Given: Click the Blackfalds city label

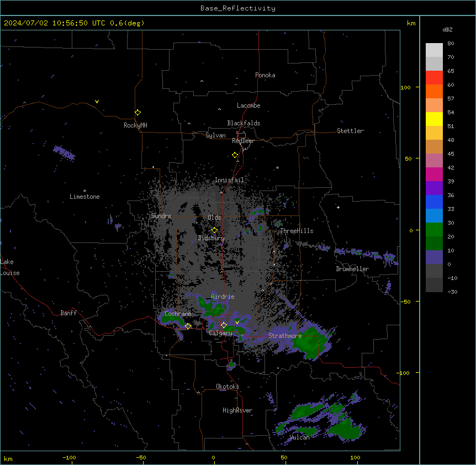Looking at the screenshot, I should point(244,123).
